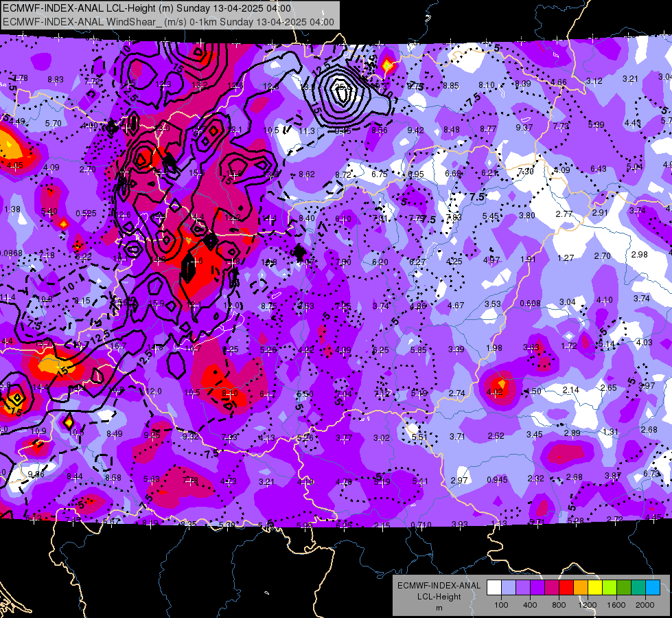Image resolution: width=672 pixels, height=618 pixels.
Task: Click the wind shear value 1.31
Action: tap(610, 431)
